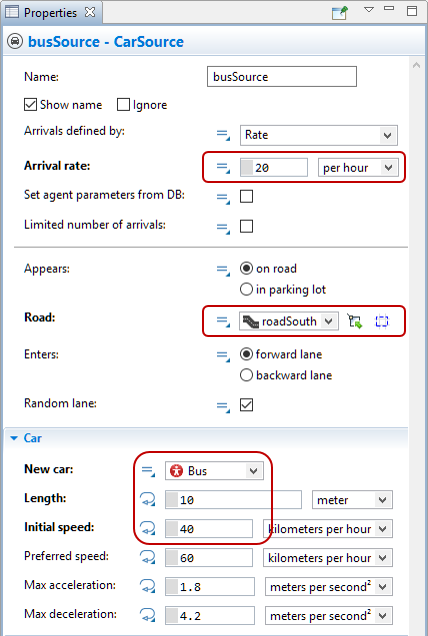Open the view menu triangle icon

coord(369,9)
